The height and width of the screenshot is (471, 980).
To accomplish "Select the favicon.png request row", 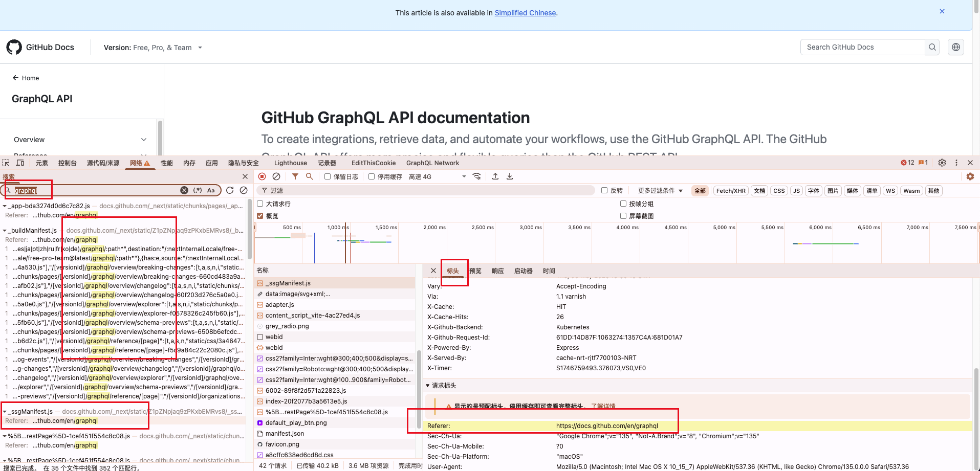I will (x=335, y=444).
